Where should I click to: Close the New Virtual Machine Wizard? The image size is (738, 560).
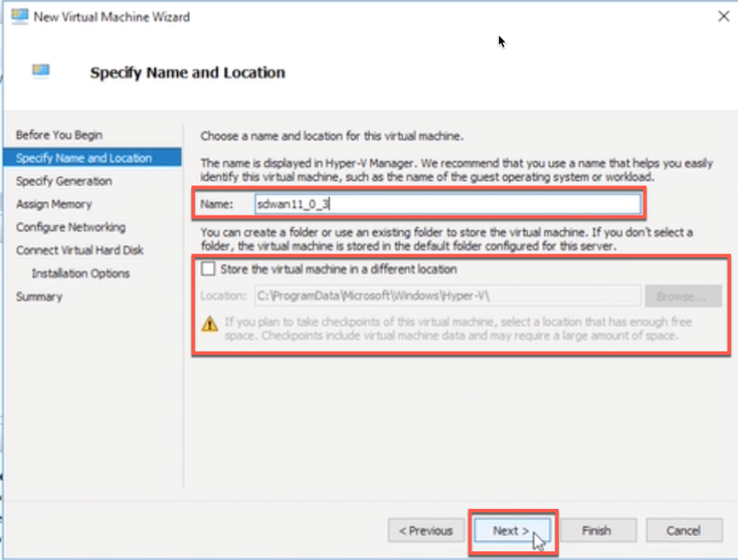coord(723,16)
